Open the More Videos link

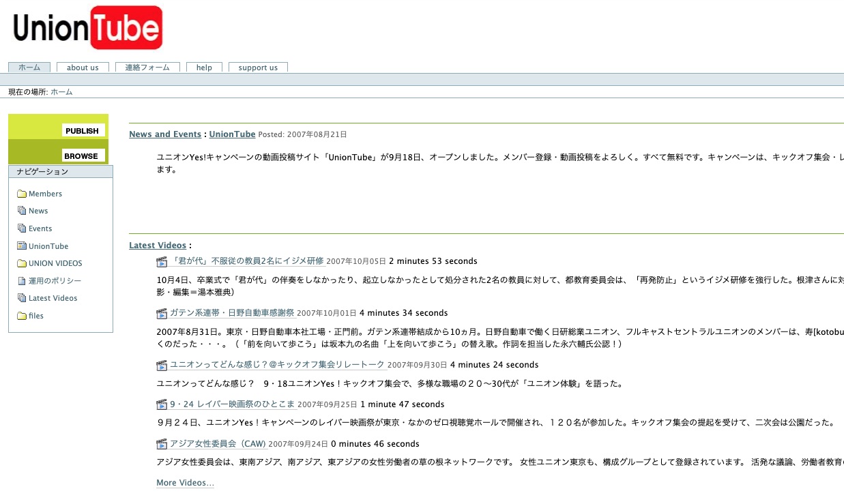(x=185, y=483)
